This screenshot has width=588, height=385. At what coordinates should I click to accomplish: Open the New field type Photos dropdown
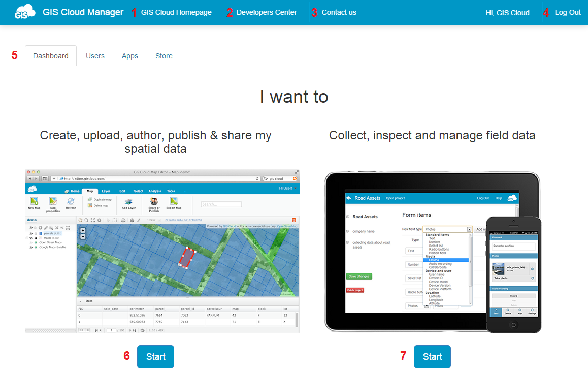pyautogui.click(x=469, y=229)
